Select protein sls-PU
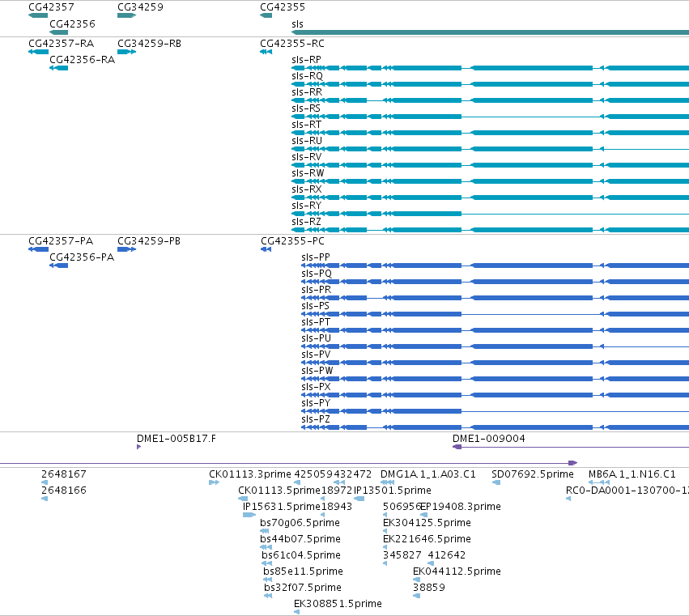 (x=316, y=338)
